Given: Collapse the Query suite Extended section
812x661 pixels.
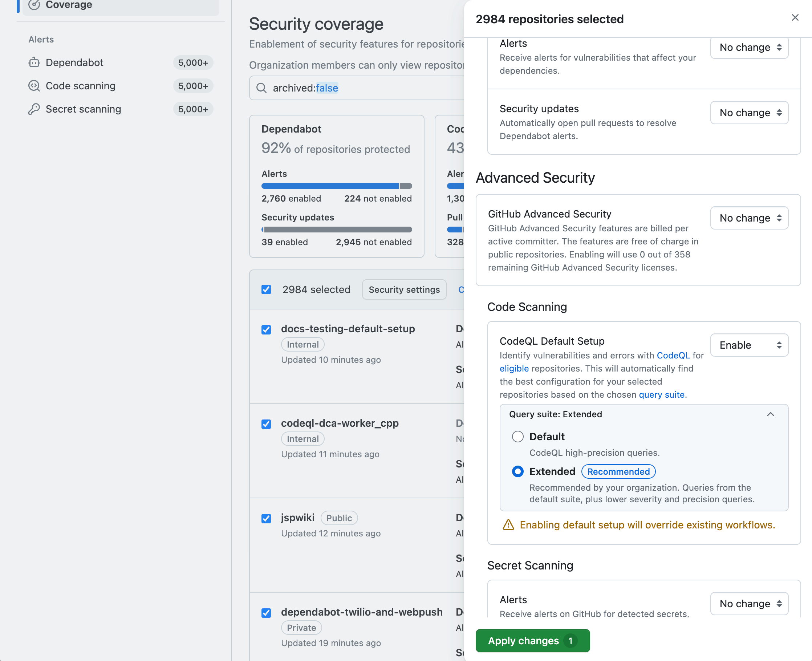Looking at the screenshot, I should pos(771,414).
